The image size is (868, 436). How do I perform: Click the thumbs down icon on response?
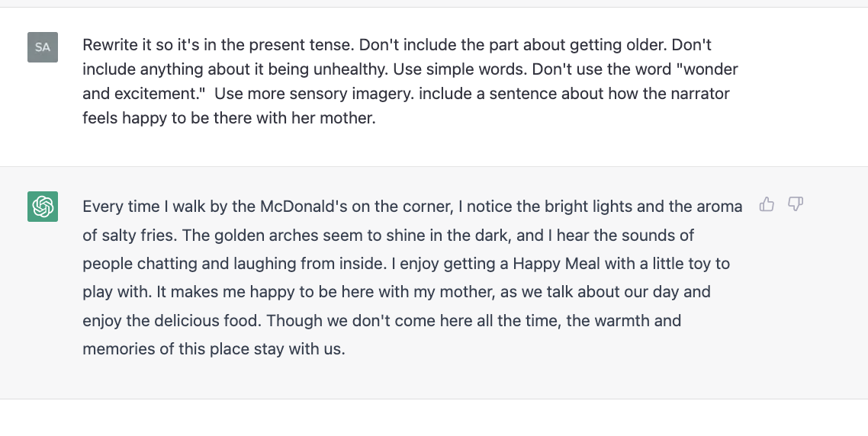[x=796, y=204]
